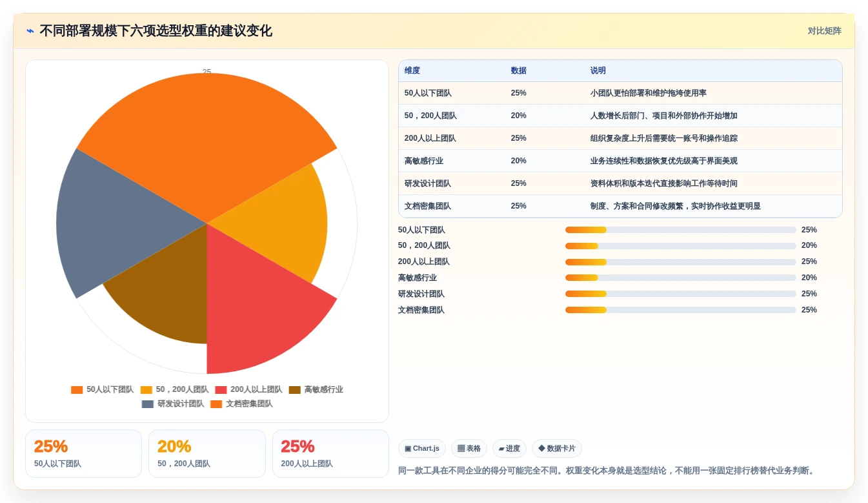
Task: Select the 研发设计团队 table row cell
Action: click(428, 183)
